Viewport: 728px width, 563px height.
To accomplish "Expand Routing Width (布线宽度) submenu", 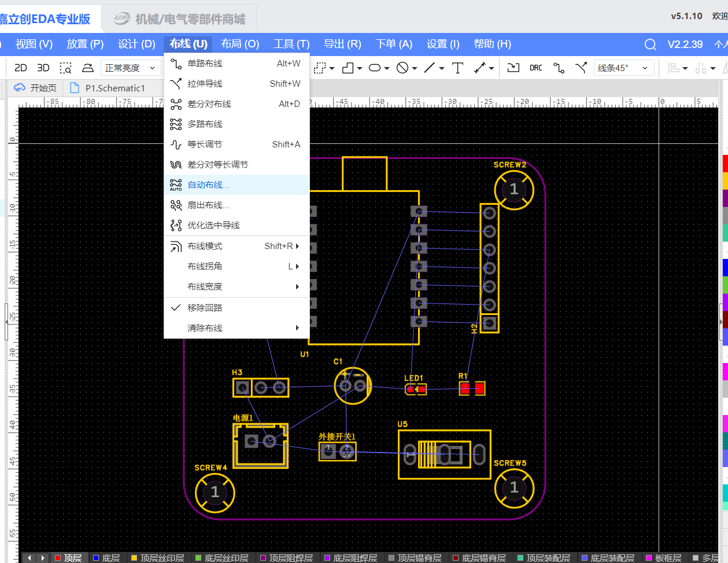I will point(236,287).
